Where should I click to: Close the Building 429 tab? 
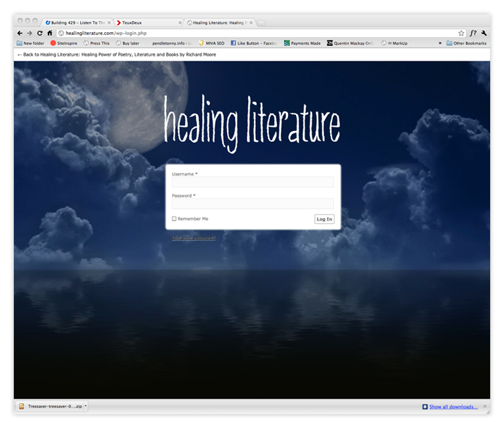pyautogui.click(x=110, y=23)
